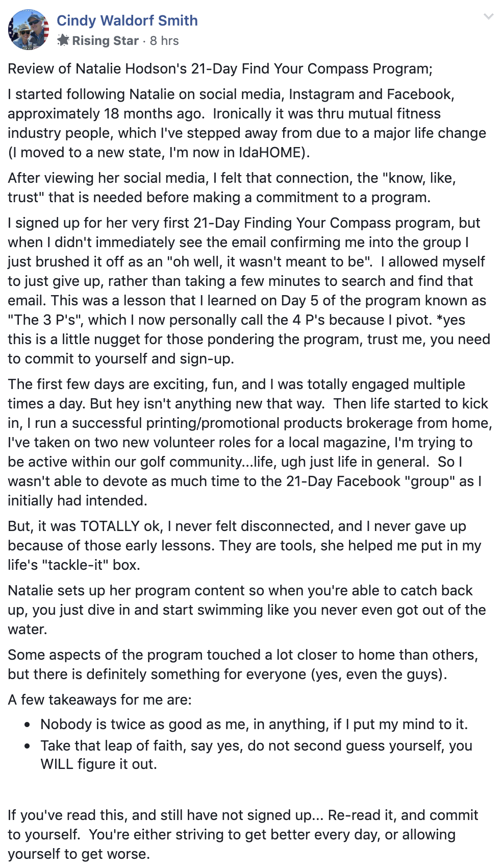Expand the post options chevron menu
This screenshot has height=868, width=504.
point(488,17)
